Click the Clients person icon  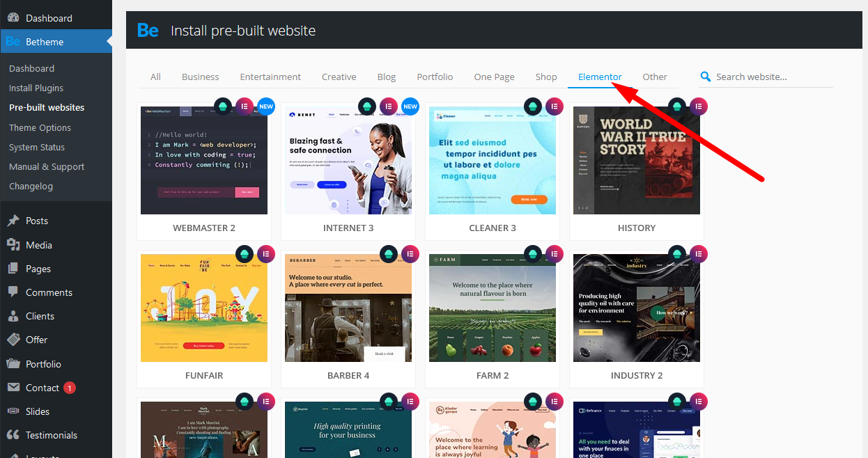(13, 316)
